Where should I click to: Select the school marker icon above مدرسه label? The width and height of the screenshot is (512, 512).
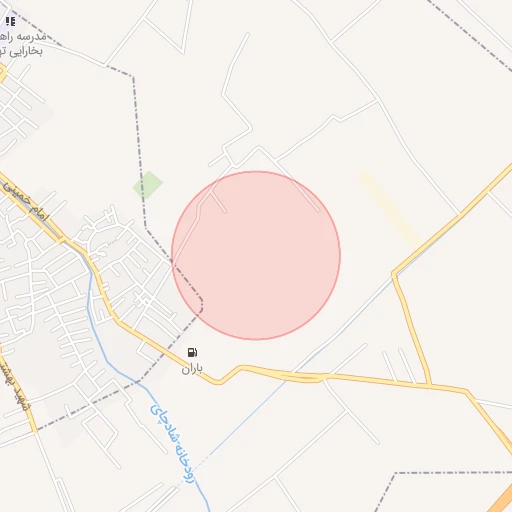(x=10, y=22)
